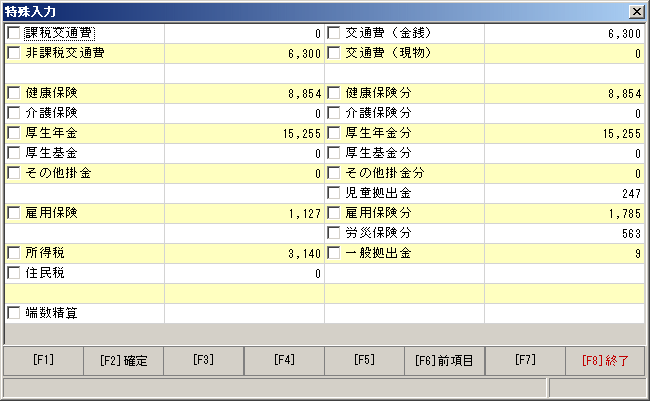The width and height of the screenshot is (650, 401).
Task: Select the 雇用保険 amount 1,127
Action: click(244, 213)
